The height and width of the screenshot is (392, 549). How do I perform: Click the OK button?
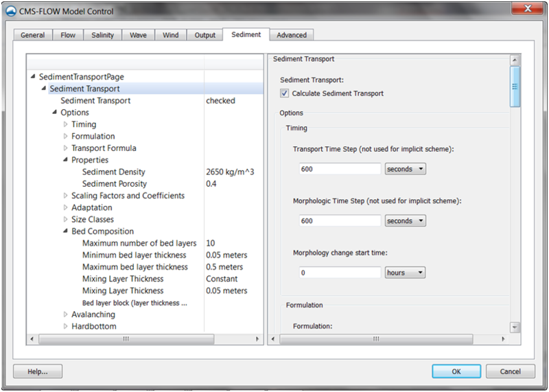456,371
